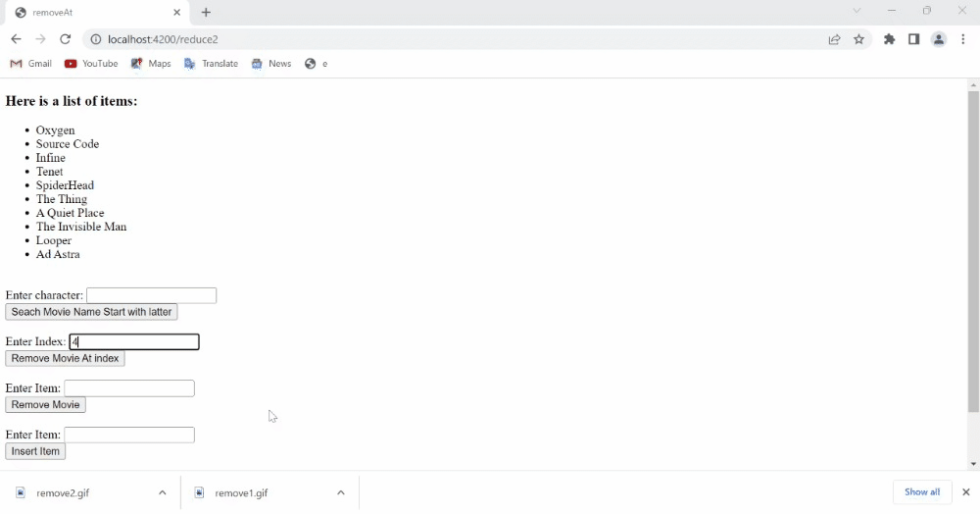Close the downloads bar
Image resolution: width=980 pixels, height=514 pixels.
pos(965,492)
